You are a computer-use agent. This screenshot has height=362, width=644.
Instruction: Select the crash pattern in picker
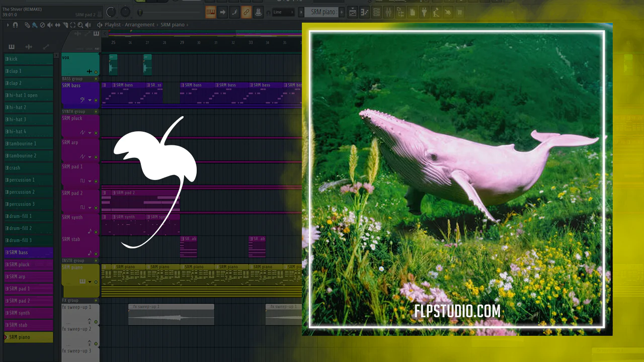pos(28,168)
